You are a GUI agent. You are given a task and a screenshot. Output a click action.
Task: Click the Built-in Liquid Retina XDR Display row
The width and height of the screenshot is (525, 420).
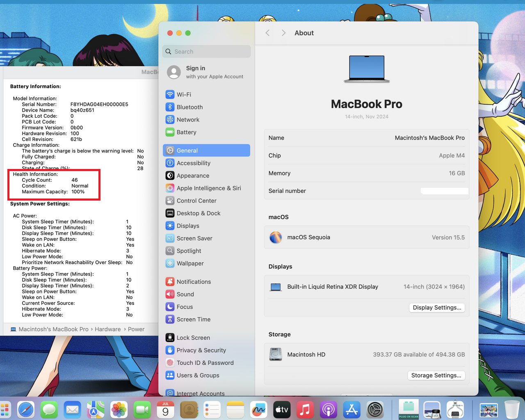(367, 287)
